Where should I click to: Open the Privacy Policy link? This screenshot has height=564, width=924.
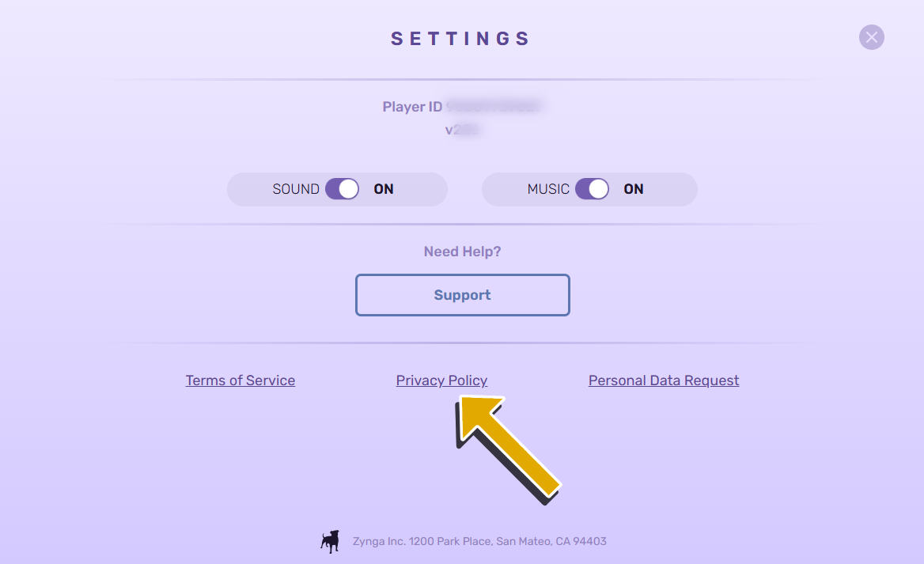pos(441,380)
